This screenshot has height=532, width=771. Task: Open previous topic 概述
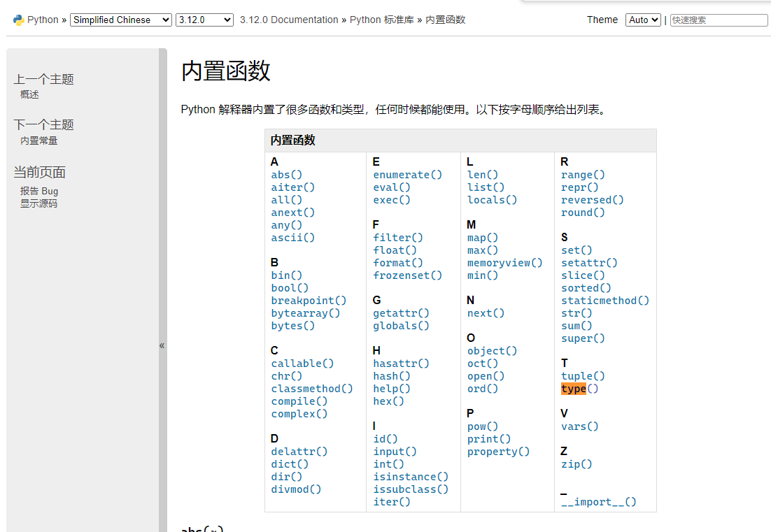(x=29, y=94)
